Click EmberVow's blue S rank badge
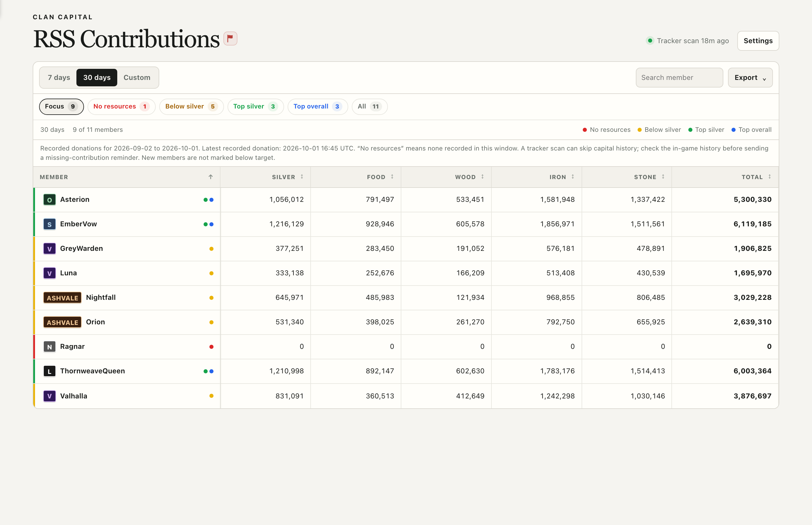812x525 pixels. coord(49,224)
